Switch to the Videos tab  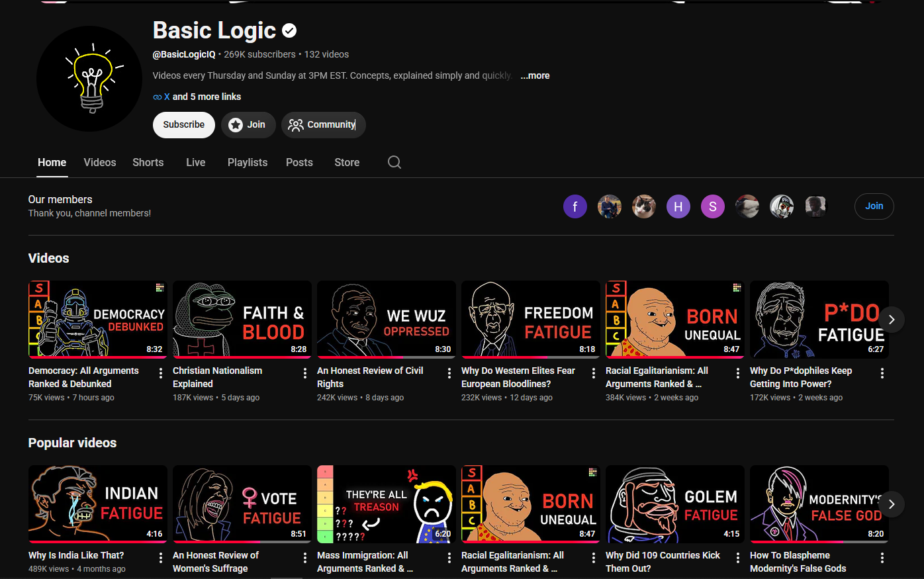[100, 162]
